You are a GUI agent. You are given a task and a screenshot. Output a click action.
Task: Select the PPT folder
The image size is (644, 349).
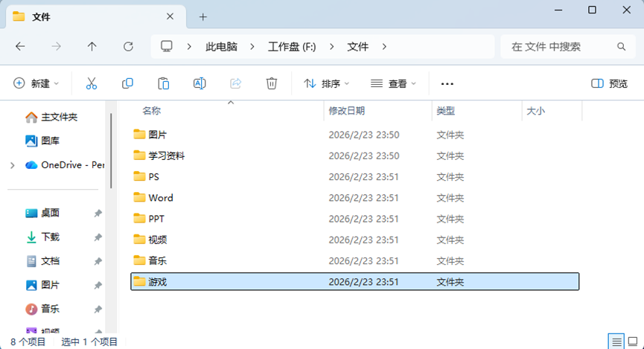coord(355,219)
